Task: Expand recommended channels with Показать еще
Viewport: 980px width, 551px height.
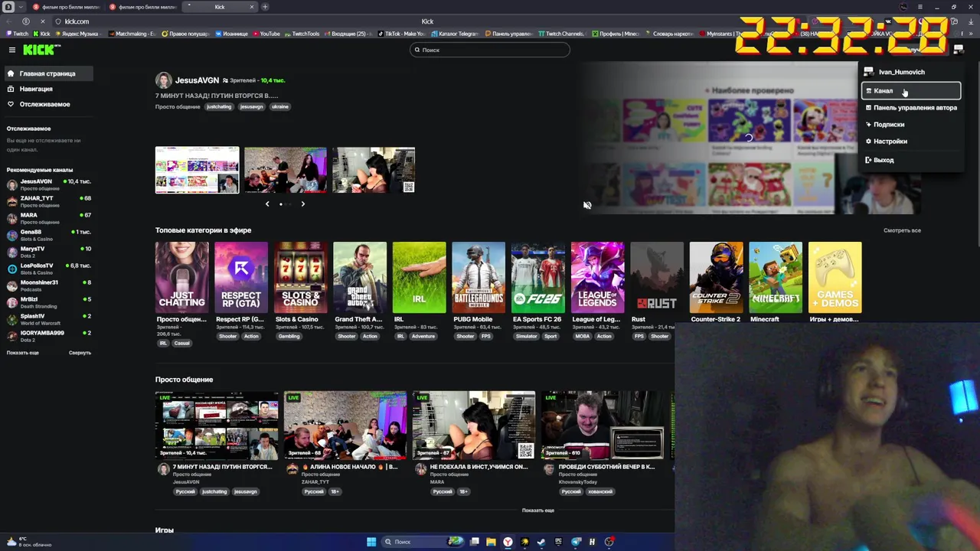Action: (x=22, y=353)
